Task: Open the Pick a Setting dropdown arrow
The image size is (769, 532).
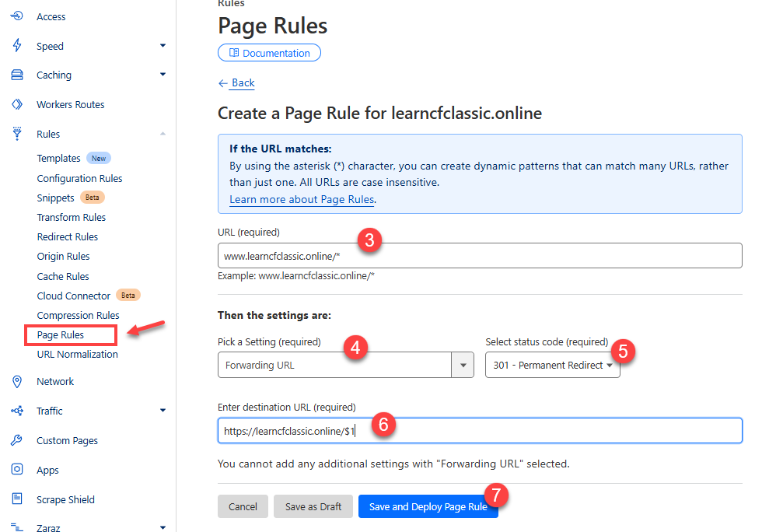Action: coord(463,365)
